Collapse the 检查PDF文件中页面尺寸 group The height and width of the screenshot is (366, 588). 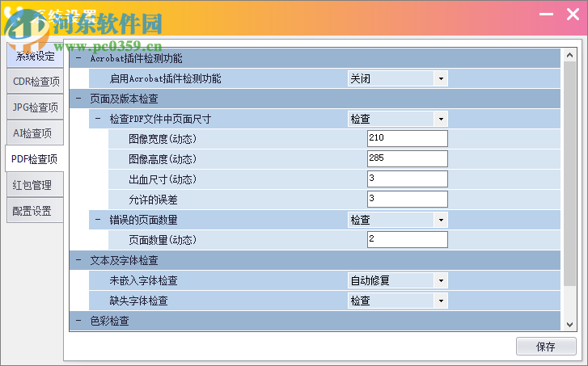pyautogui.click(x=98, y=119)
